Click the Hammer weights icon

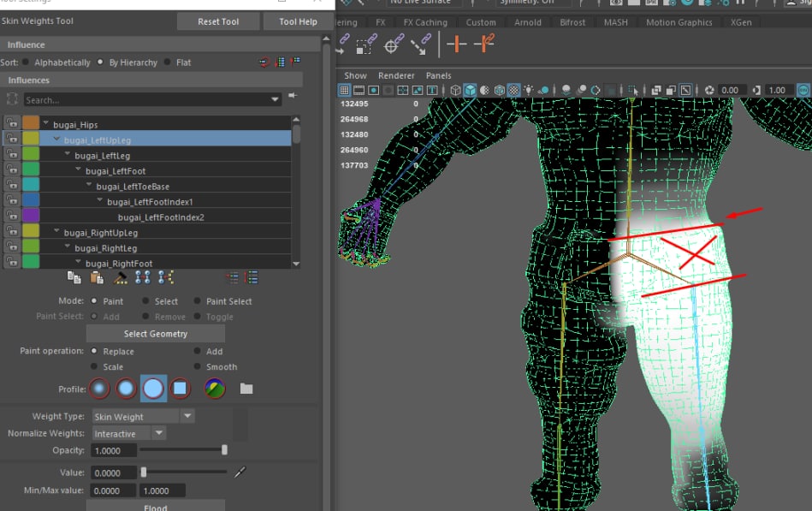(120, 278)
